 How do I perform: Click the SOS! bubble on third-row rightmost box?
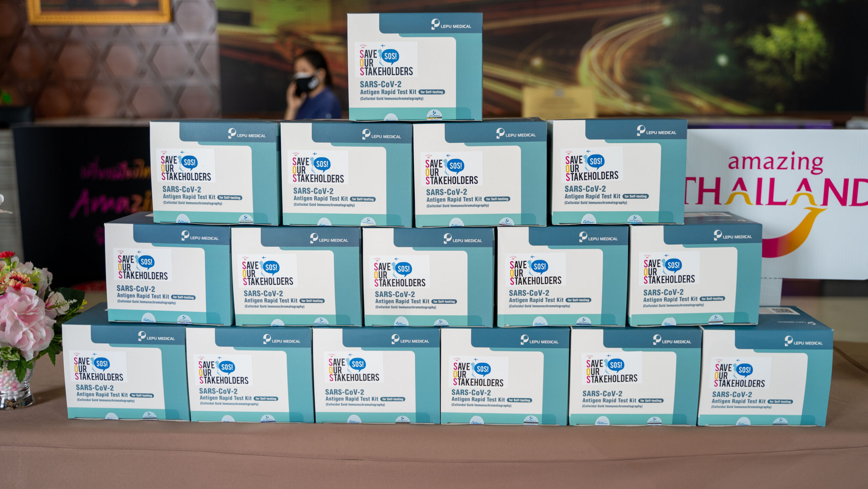[673, 265]
